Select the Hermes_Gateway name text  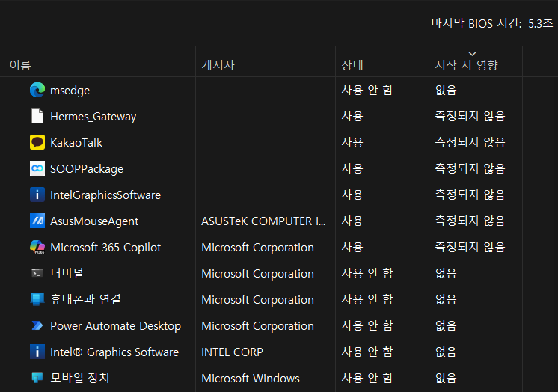pyautogui.click(x=93, y=117)
